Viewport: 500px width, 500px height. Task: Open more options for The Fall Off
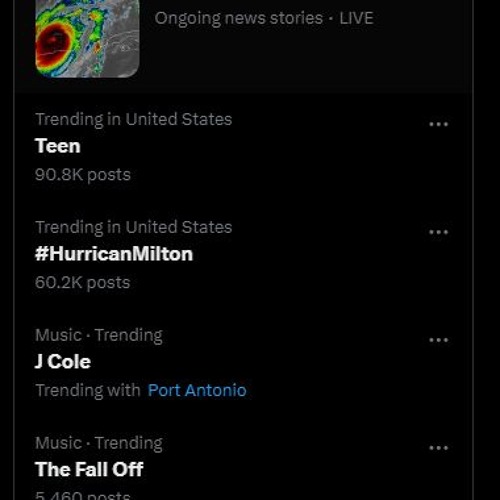pos(438,448)
